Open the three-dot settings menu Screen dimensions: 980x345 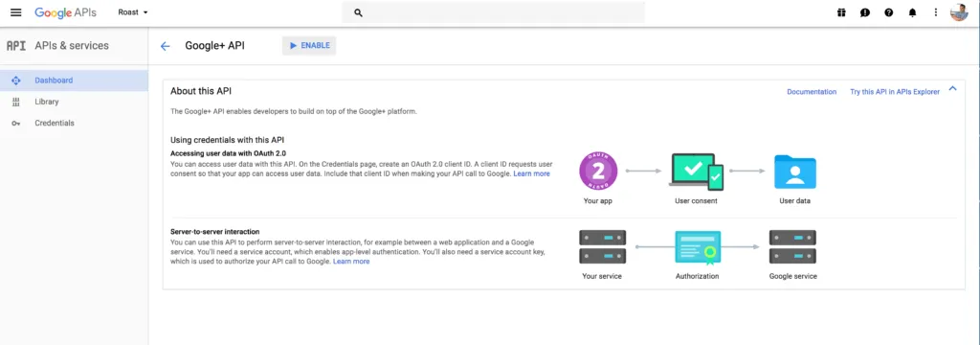click(936, 12)
